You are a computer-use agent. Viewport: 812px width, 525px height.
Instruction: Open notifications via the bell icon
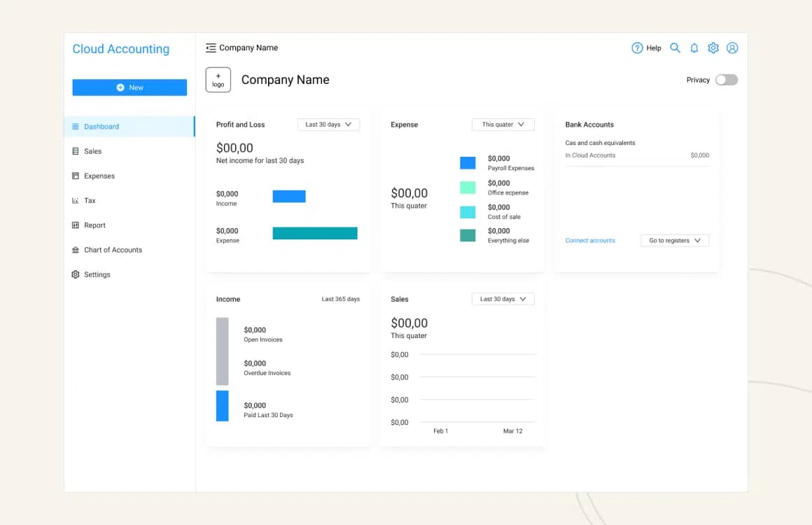[x=694, y=48]
